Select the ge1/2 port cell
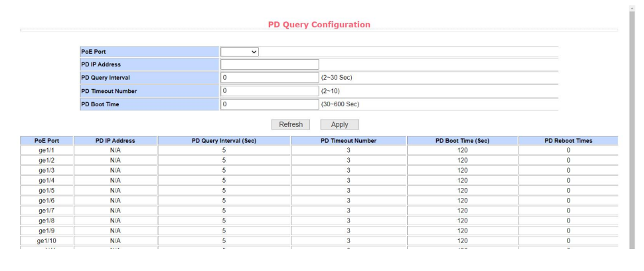The image size is (644, 271). pos(47,160)
